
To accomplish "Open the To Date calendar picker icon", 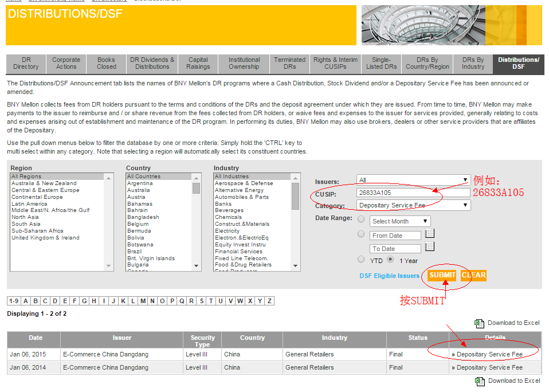I will (429, 246).
